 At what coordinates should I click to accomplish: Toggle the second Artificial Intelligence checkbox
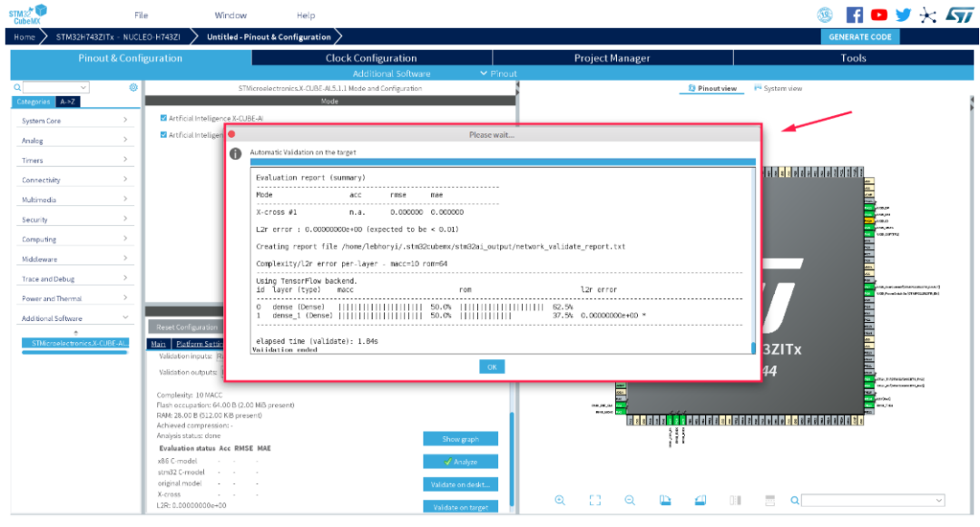(163, 135)
